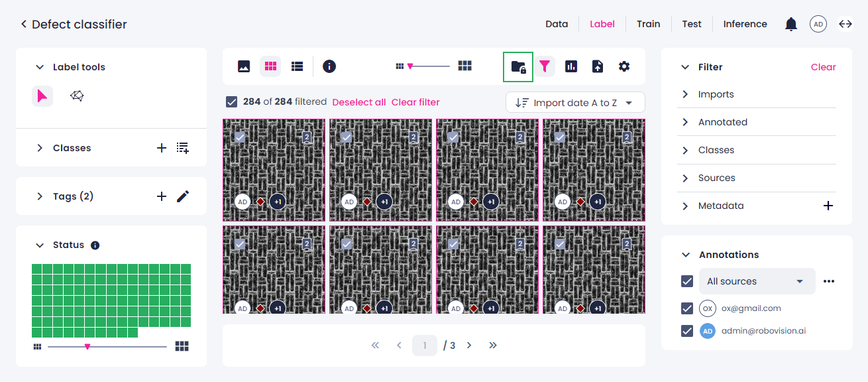Expand the Metadata filter

coord(685,206)
